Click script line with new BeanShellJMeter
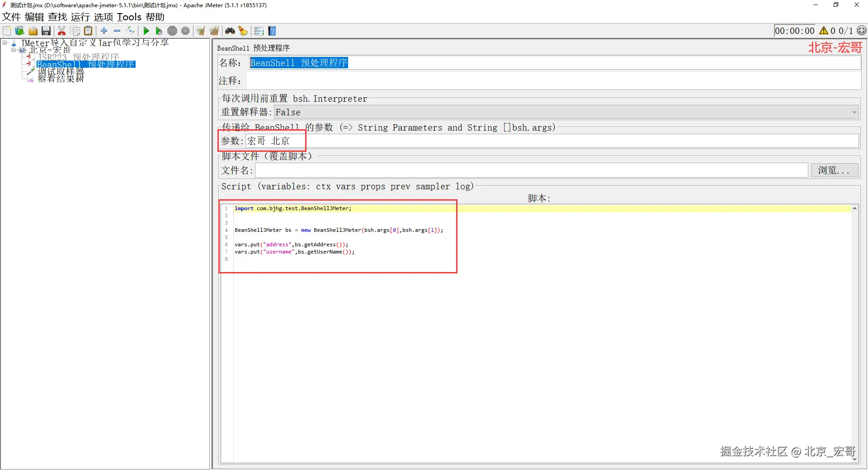Image resolution: width=868 pixels, height=470 pixels. click(x=339, y=230)
